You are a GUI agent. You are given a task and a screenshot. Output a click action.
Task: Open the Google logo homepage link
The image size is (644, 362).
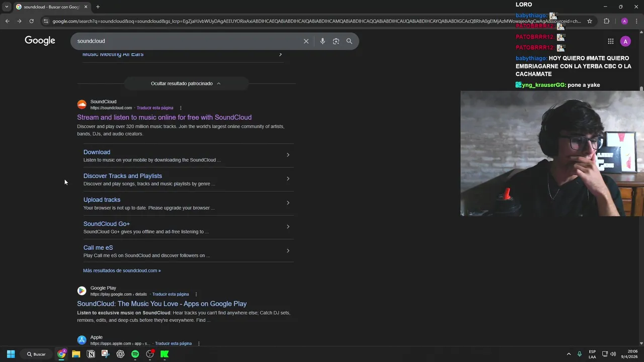coord(40,41)
